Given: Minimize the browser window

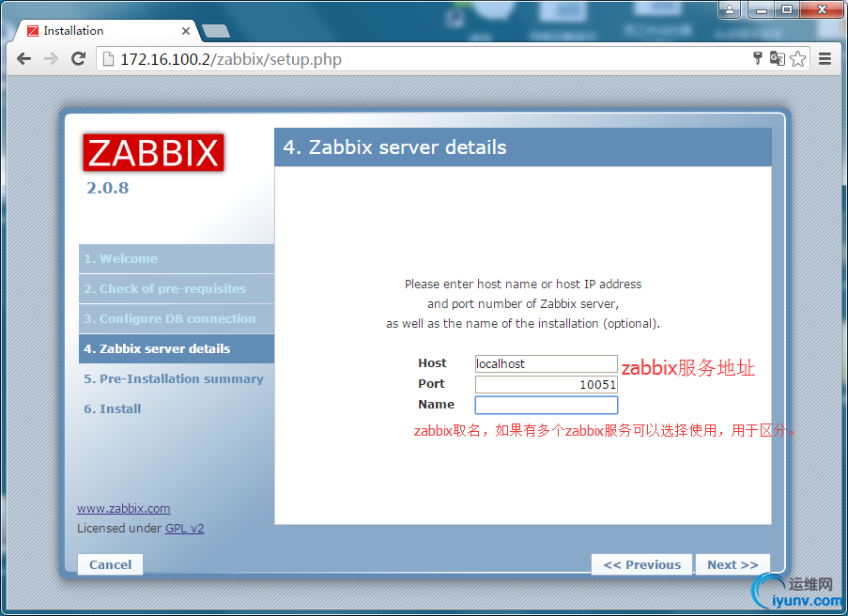Looking at the screenshot, I should point(762,9).
